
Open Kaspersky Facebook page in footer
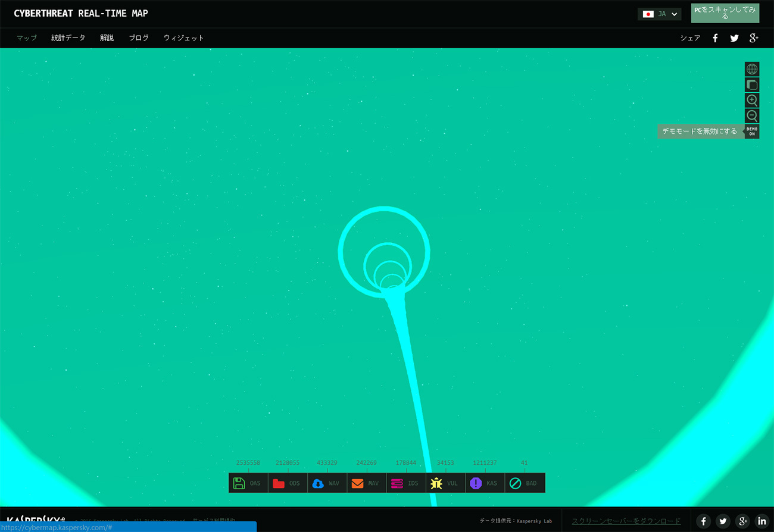tap(704, 521)
